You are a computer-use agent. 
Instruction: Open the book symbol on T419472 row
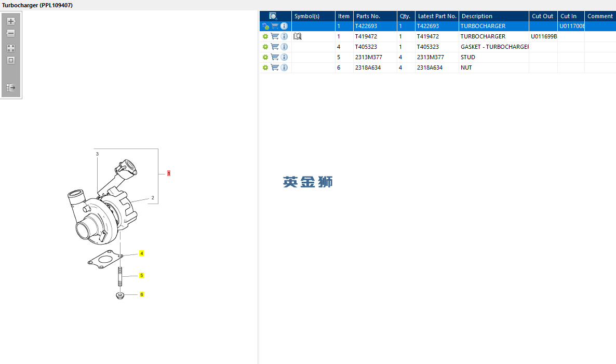point(298,36)
